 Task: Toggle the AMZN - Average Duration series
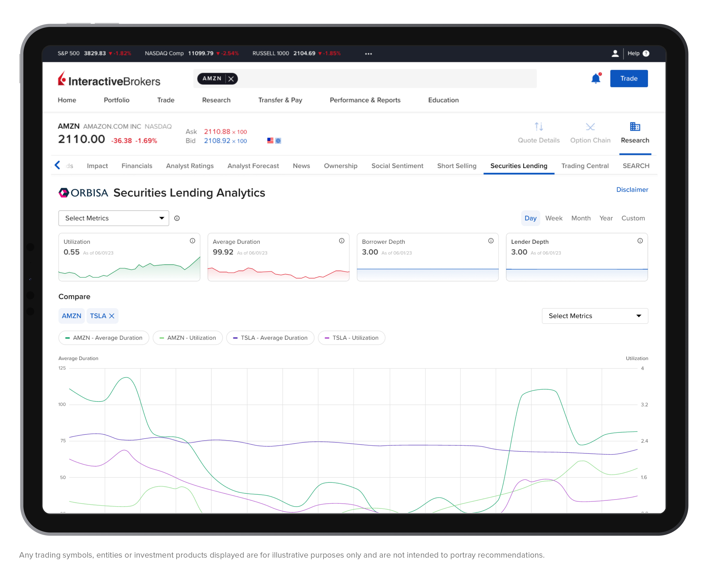click(104, 338)
